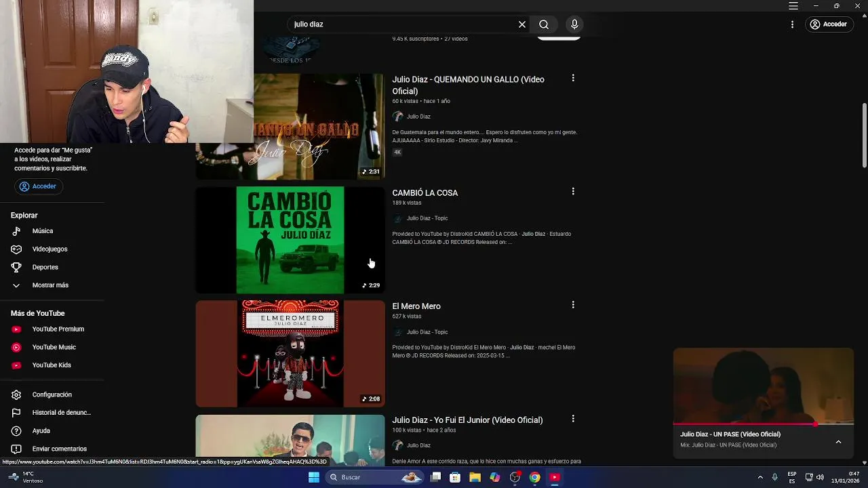Open El Mero Mero video title

coord(416,306)
